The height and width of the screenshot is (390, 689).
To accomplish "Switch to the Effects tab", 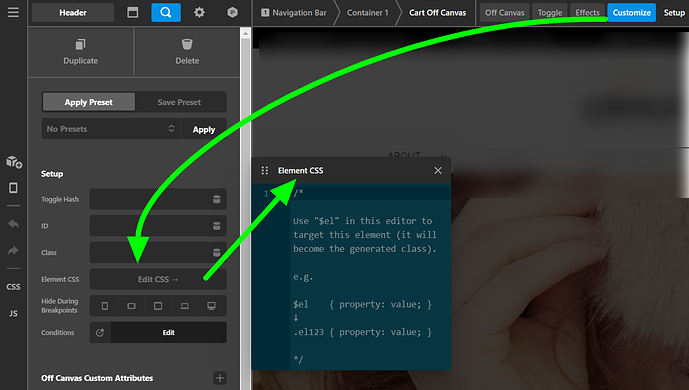I will tap(587, 12).
